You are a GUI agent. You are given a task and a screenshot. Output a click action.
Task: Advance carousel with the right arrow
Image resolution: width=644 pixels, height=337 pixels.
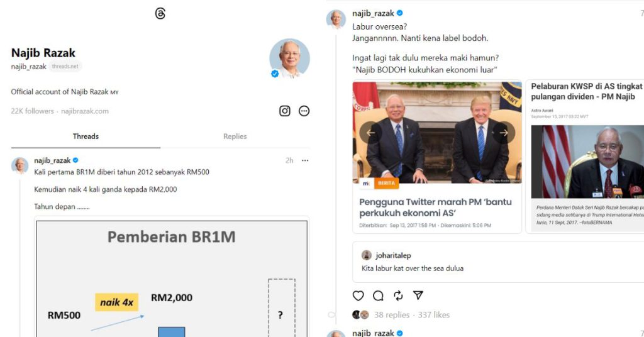[x=504, y=133]
